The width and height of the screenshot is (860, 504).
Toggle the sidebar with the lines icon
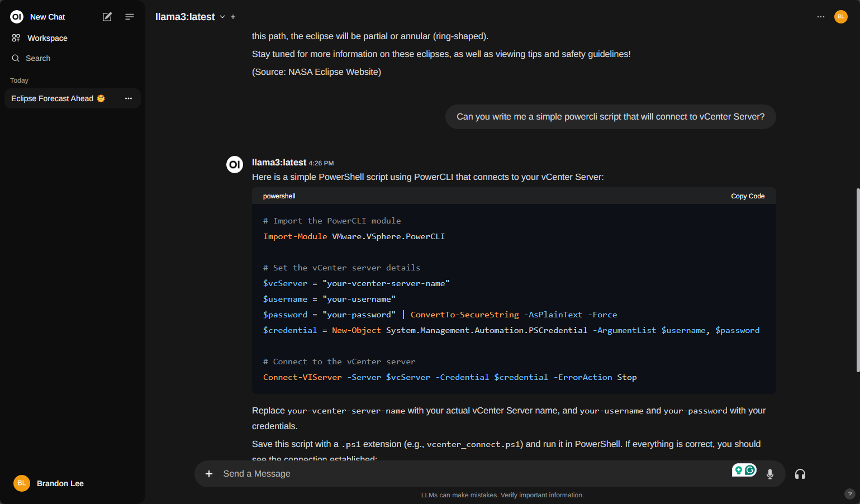tap(130, 17)
